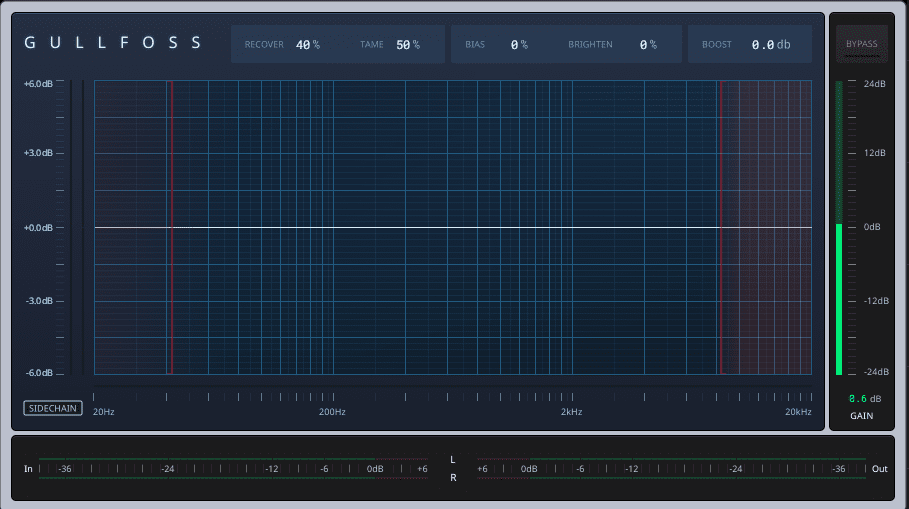
Task: Click the GAIN label
Action: point(861,416)
